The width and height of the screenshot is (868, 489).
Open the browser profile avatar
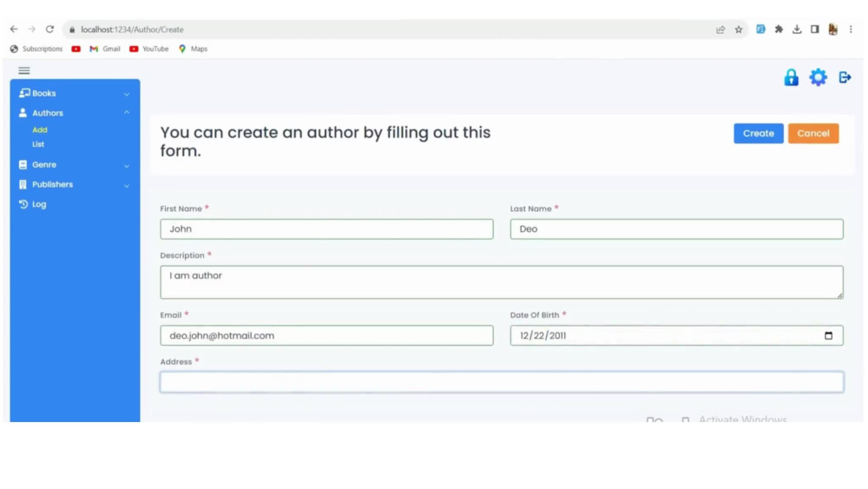tap(832, 30)
